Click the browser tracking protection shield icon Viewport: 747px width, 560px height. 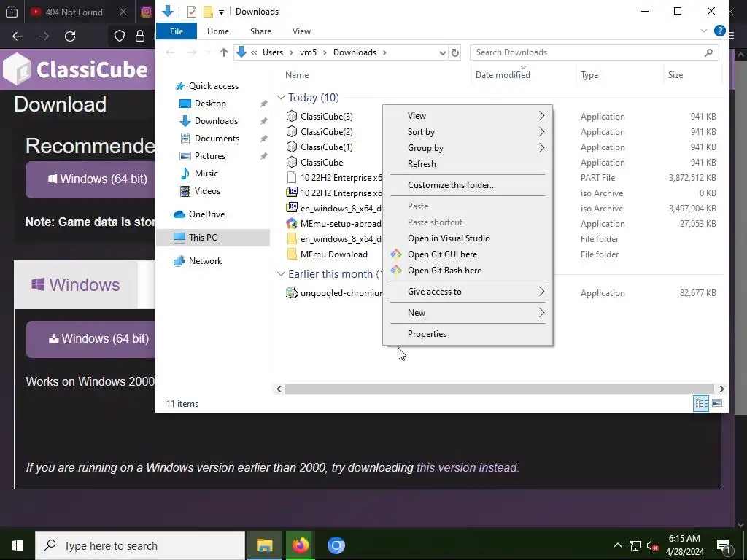pyautogui.click(x=119, y=36)
